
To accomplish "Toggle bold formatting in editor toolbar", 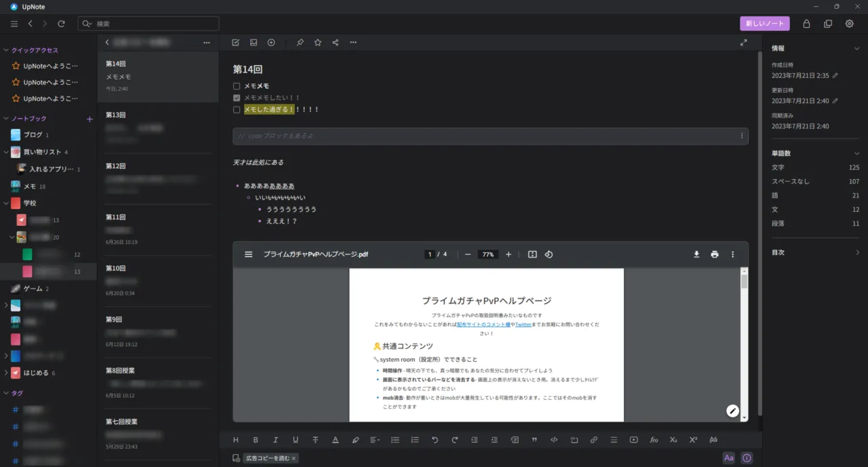I will pos(256,440).
